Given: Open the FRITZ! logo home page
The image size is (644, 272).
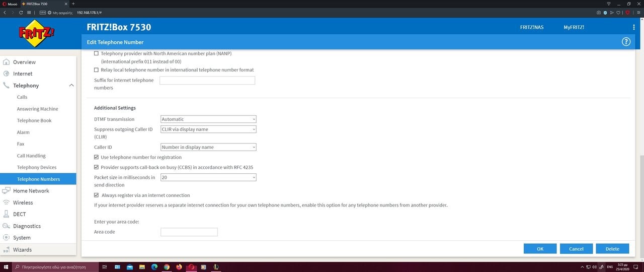Looking at the screenshot, I should point(37,34).
